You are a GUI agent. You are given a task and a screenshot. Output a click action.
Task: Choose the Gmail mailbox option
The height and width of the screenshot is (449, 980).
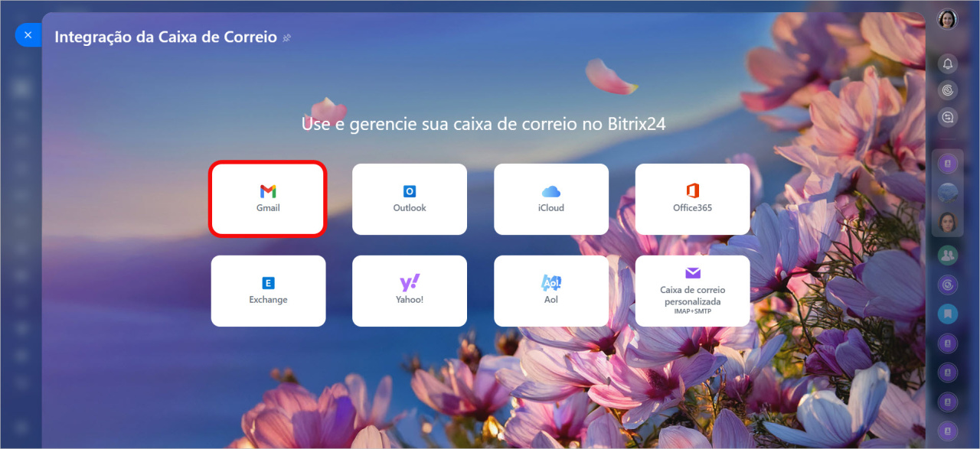point(268,199)
